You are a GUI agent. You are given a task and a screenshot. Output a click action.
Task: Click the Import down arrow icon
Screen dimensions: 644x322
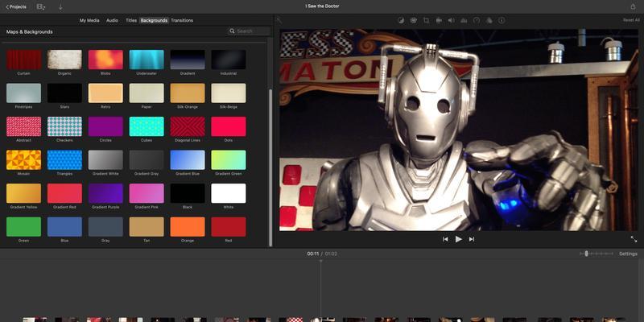pos(60,6)
